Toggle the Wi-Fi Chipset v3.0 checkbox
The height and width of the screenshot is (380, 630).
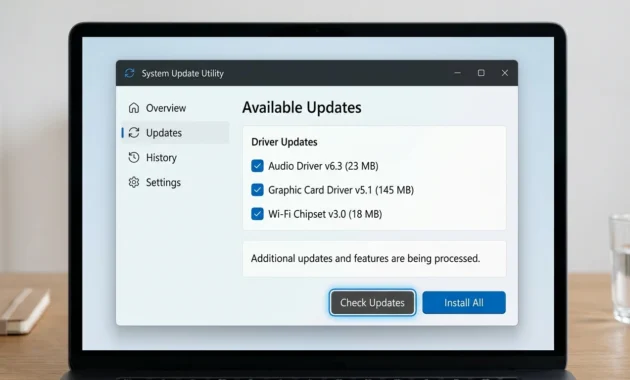pyautogui.click(x=257, y=214)
